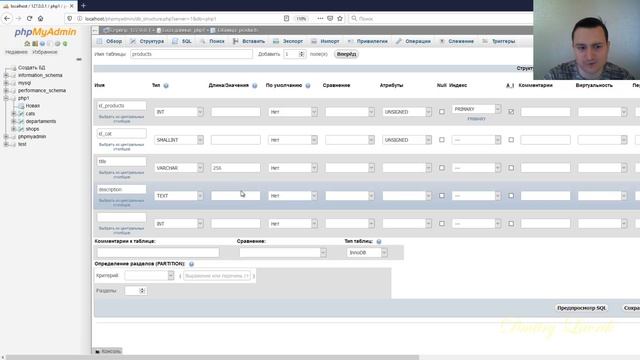Toggle Null checkbox for title
640x360 pixels.
pos(442,168)
